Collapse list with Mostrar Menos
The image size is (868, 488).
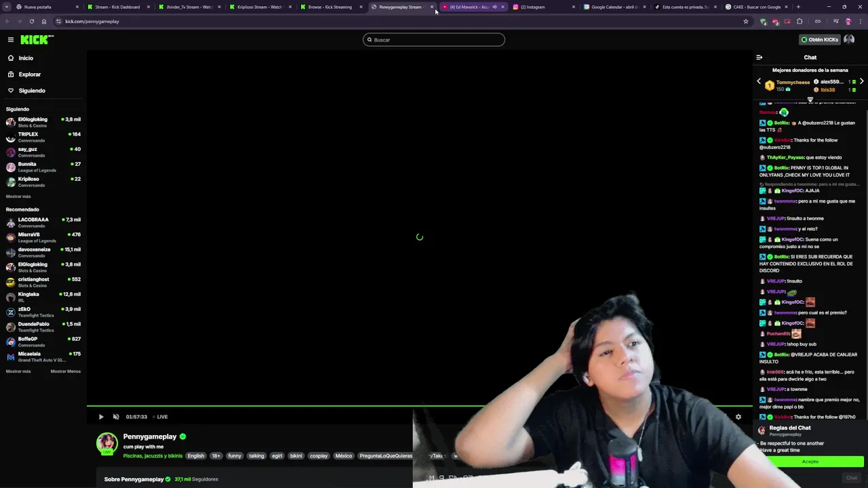click(66, 371)
